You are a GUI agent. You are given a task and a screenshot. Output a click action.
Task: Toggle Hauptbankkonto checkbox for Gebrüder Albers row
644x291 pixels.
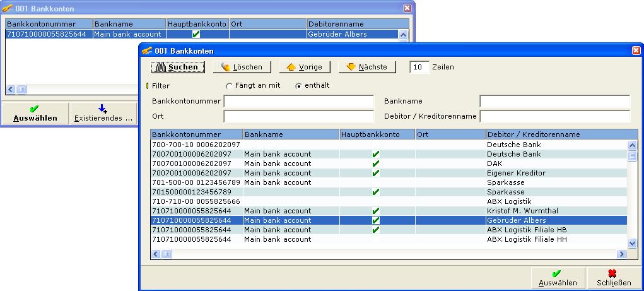tap(376, 220)
